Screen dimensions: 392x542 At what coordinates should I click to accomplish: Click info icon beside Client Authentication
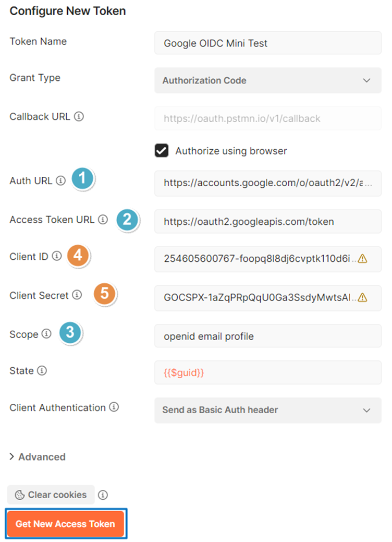tap(114, 407)
